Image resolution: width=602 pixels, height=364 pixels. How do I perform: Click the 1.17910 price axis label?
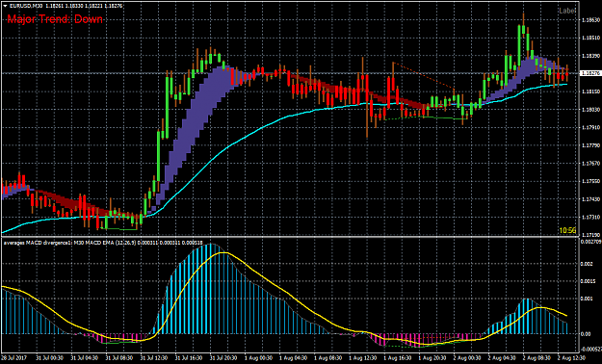click(x=590, y=128)
